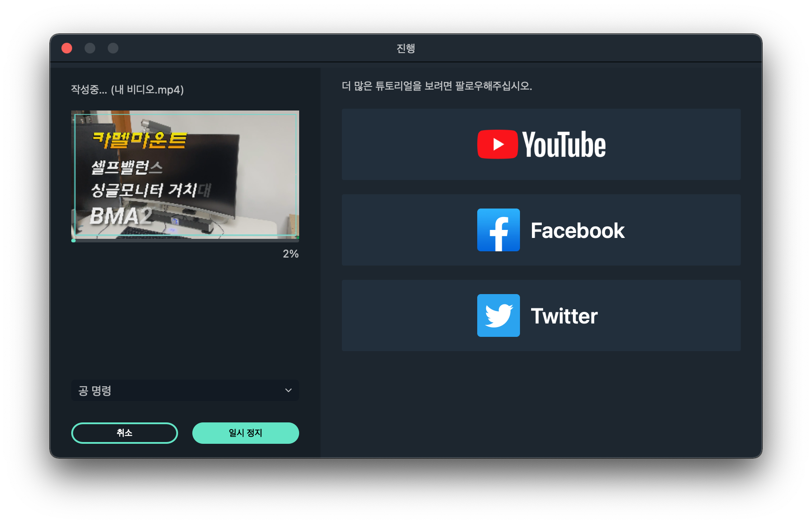Screen dimensions: 812x524
Task: Open the 공 명령 dropdown
Action: [x=185, y=390]
